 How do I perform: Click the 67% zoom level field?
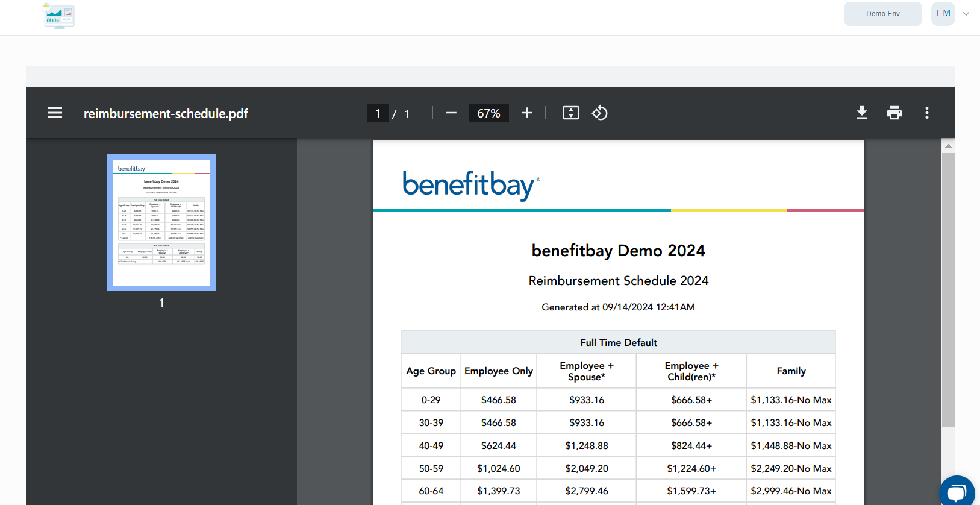(x=488, y=113)
